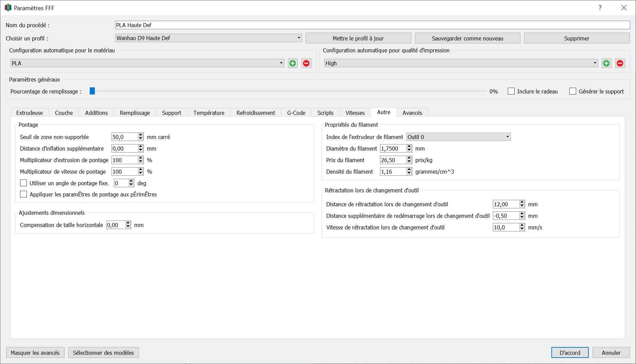Switch to the Remplissage tab

(x=135, y=113)
